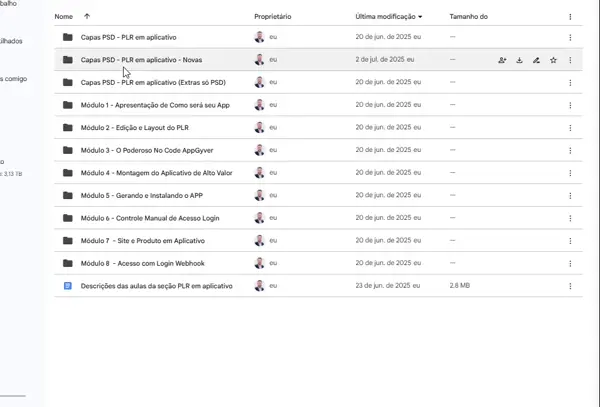
Task: Select folder 'Módulo 3 - O Poderoso No Code AppGyver'
Action: [x=147, y=150]
